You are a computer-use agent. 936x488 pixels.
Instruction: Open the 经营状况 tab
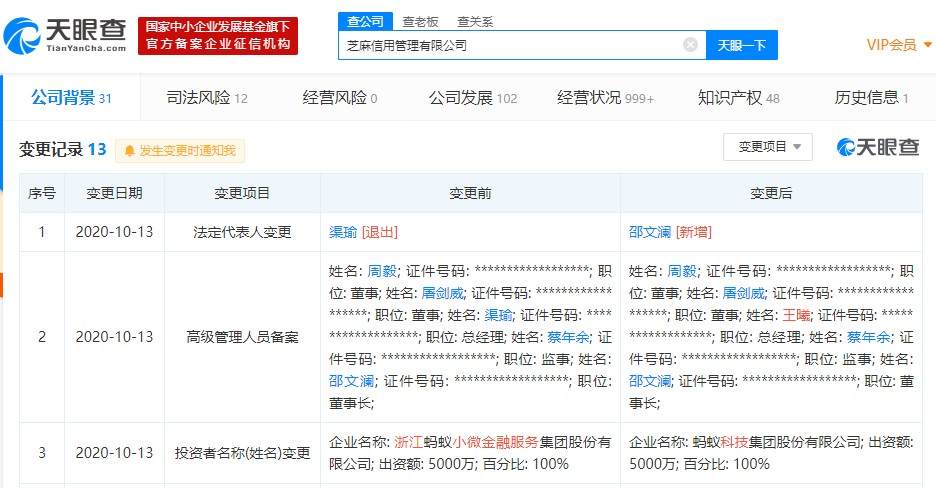pyautogui.click(x=605, y=97)
